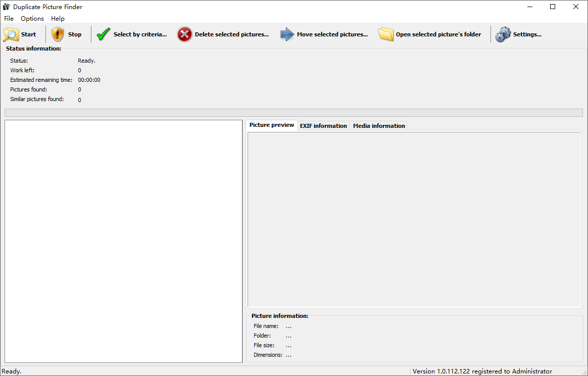Image resolution: width=588 pixels, height=376 pixels.
Task: Click the folder icon for Open selected picture's folder
Action: (x=386, y=34)
